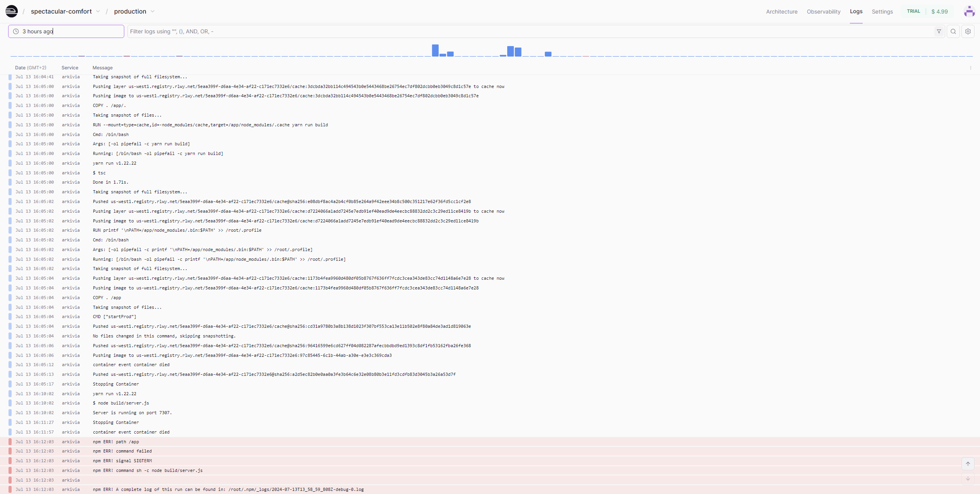Open the log view settings gear
This screenshot has width=980, height=494.
(x=968, y=31)
